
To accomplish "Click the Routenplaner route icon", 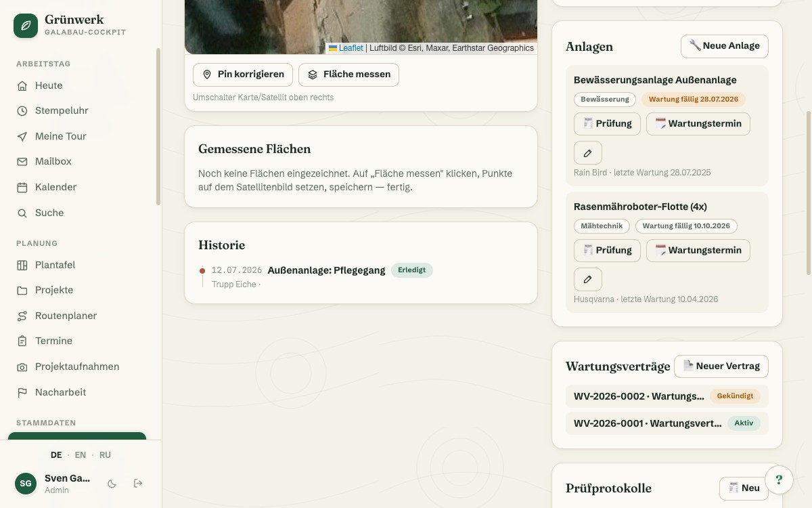I will tap(22, 316).
